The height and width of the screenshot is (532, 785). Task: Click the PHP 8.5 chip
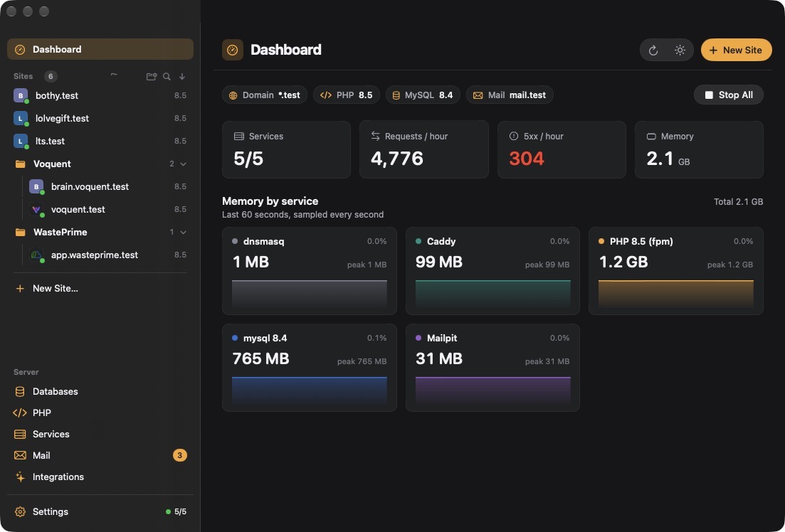pos(347,95)
